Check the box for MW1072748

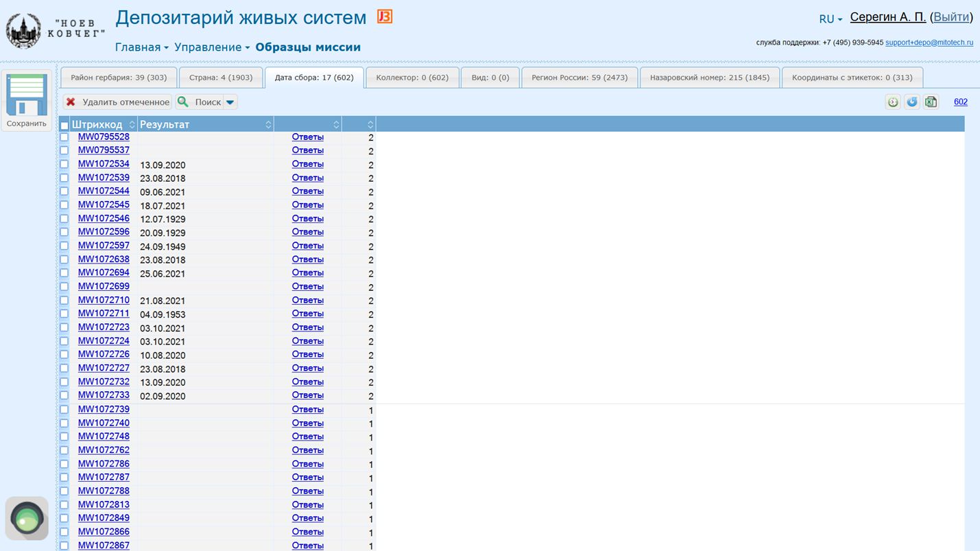tap(64, 436)
